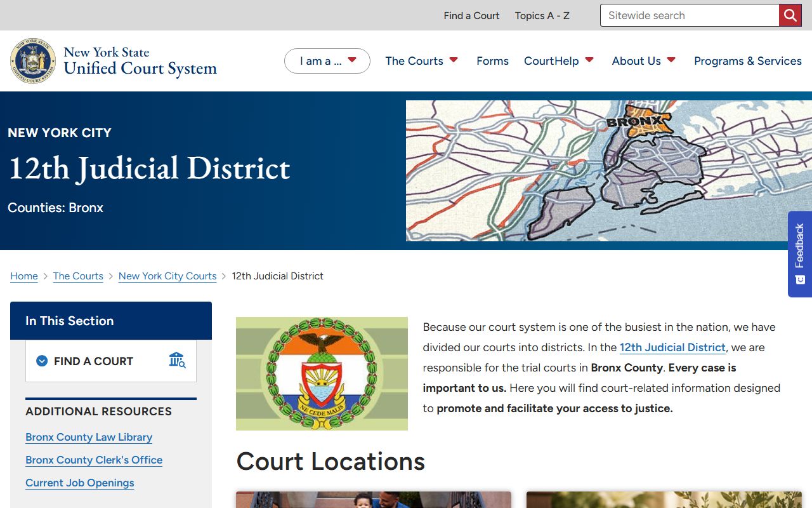
Task: Click the Bronx County seal emblem image
Action: coord(322,373)
